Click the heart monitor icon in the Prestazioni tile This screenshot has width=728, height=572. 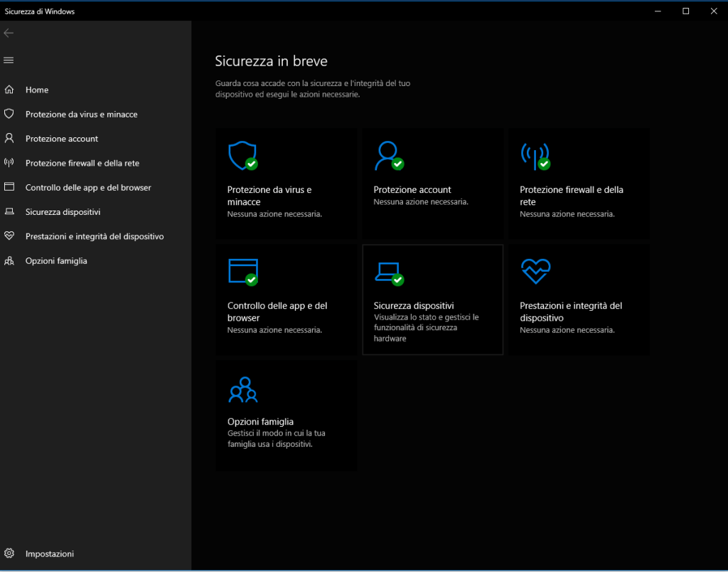point(535,271)
